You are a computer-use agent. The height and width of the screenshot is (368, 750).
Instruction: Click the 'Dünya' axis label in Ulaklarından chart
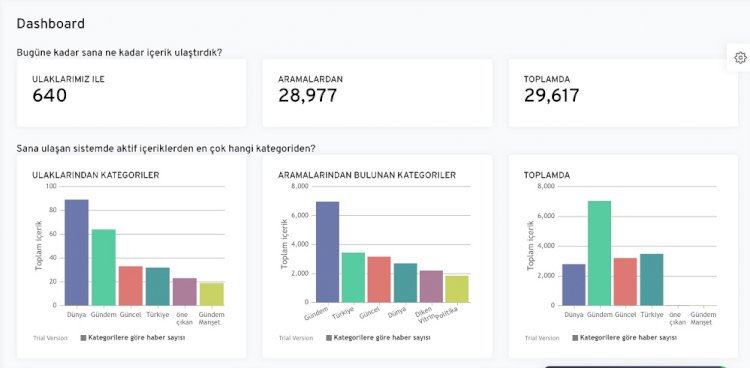[77, 315]
